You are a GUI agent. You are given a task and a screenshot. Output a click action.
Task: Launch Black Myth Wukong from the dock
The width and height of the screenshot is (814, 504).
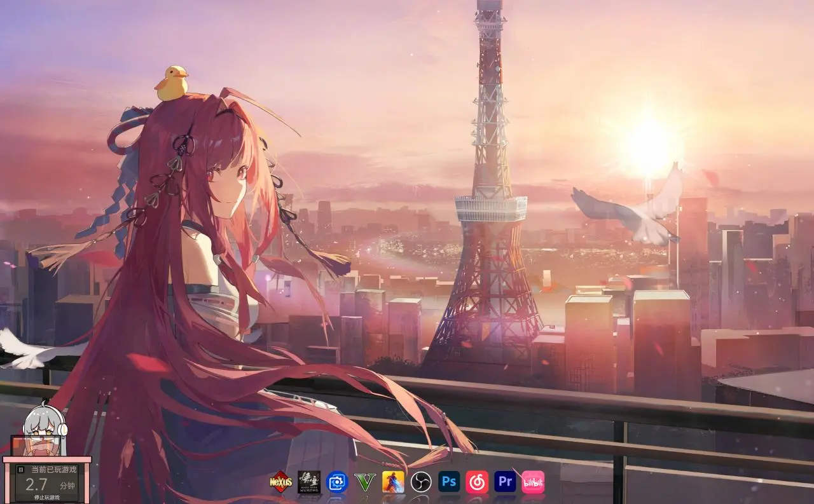pos(309,482)
